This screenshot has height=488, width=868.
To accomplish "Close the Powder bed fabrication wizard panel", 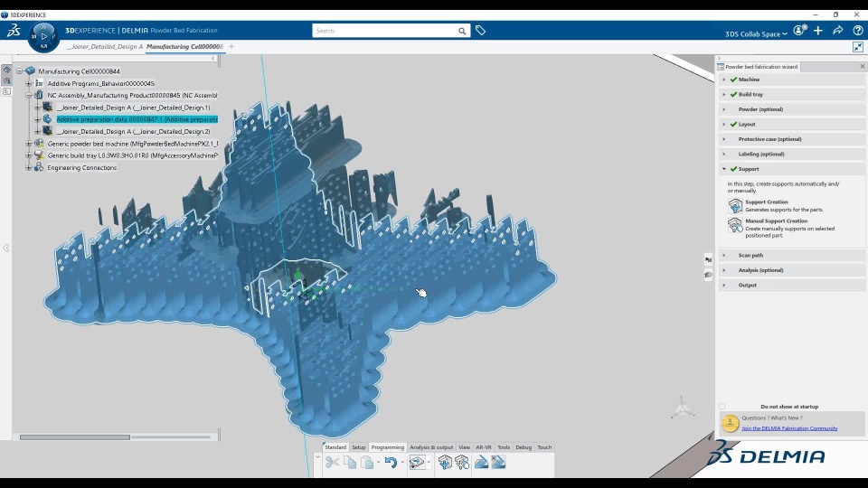I will [862, 66].
